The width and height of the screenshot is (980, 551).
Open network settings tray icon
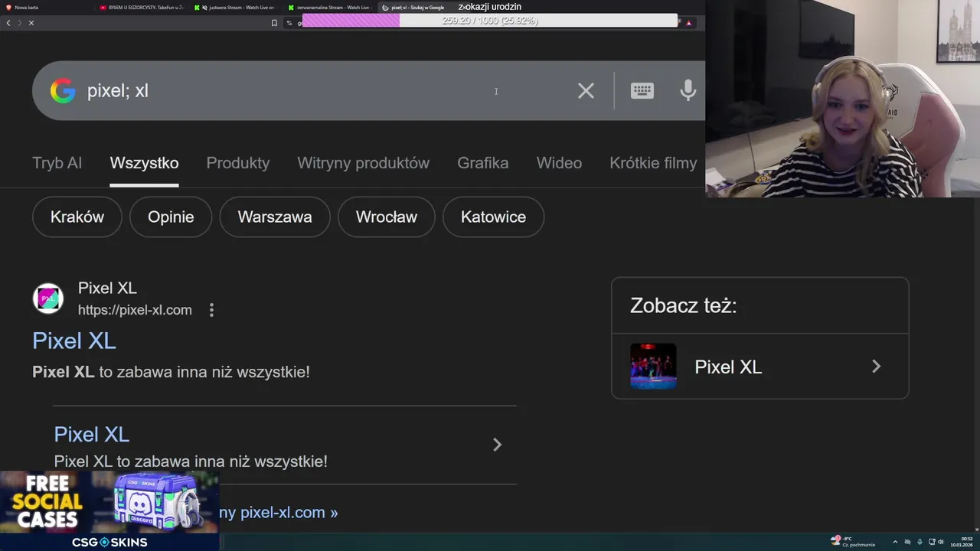click(932, 542)
